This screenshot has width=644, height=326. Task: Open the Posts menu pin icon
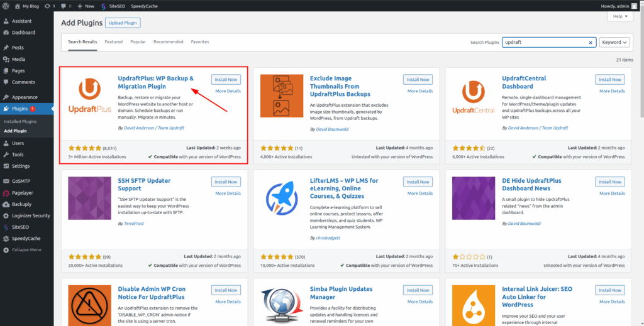click(x=6, y=48)
